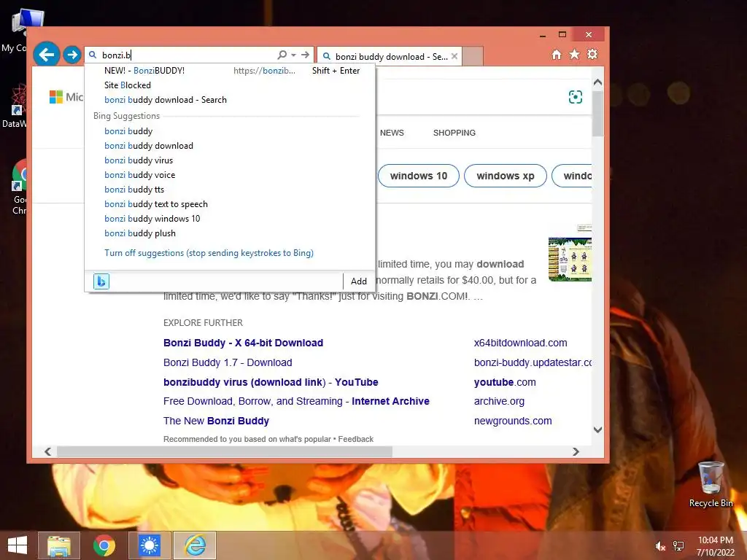Close the bonzi buddy download tab
The width and height of the screenshot is (747, 560).
(454, 56)
